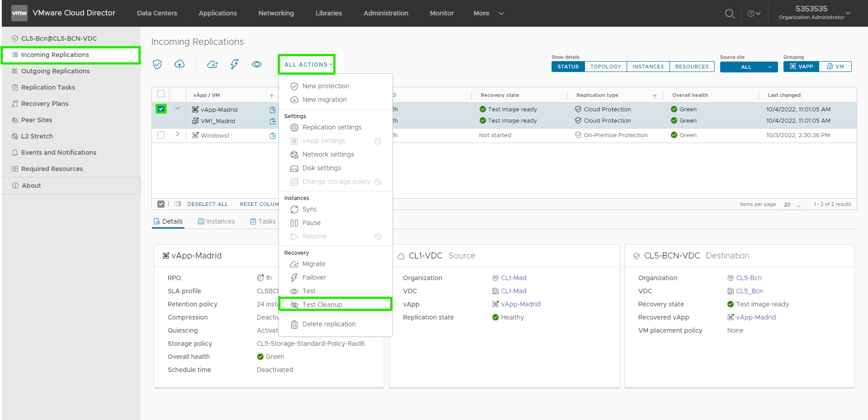Select Test Cleanup in the actions menu
The image size is (868, 420).
pos(335,304)
